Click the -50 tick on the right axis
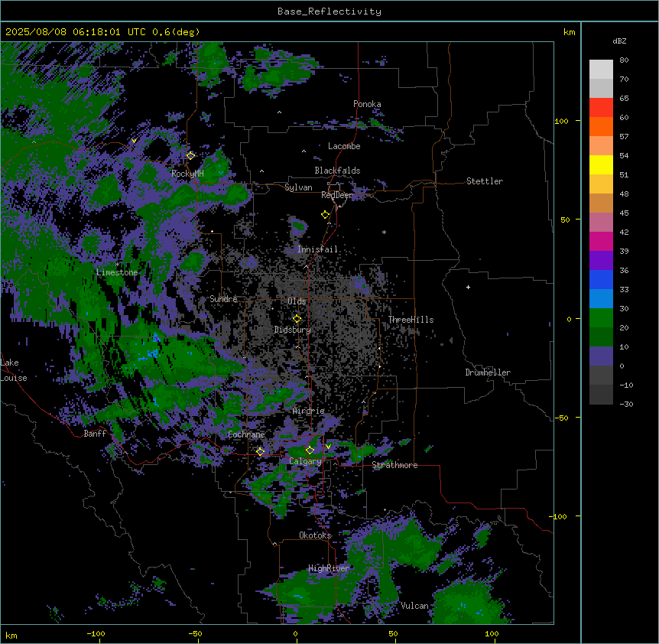Image resolution: width=659 pixels, height=644 pixels. [x=562, y=418]
